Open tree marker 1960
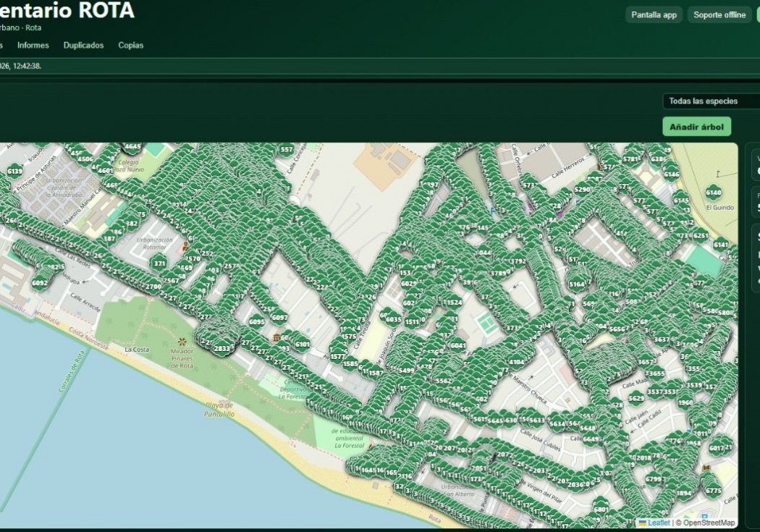Viewport: 760px width, 532px height. pyautogui.click(x=685, y=402)
